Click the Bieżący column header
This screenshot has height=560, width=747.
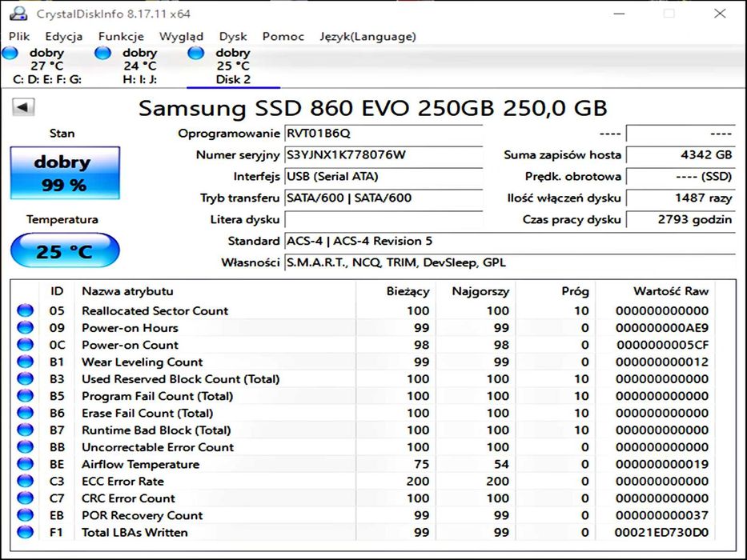[396, 291]
